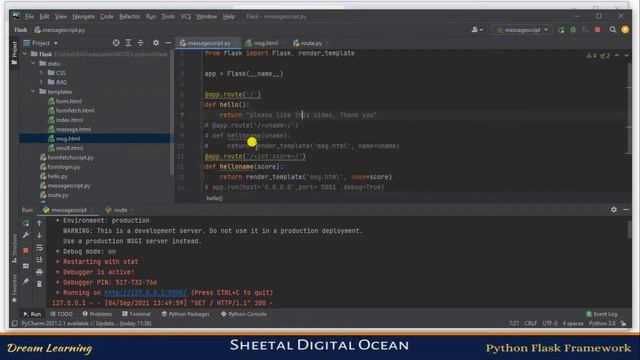Collapse the Flask root folder

tap(25, 54)
